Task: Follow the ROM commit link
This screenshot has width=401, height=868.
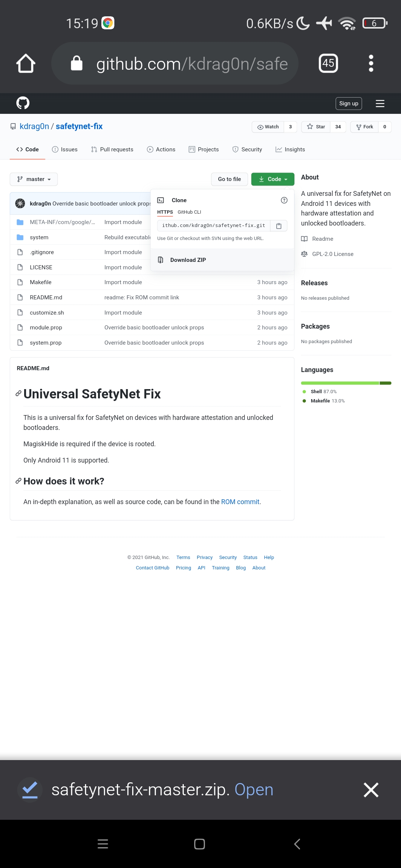Action: click(x=240, y=502)
